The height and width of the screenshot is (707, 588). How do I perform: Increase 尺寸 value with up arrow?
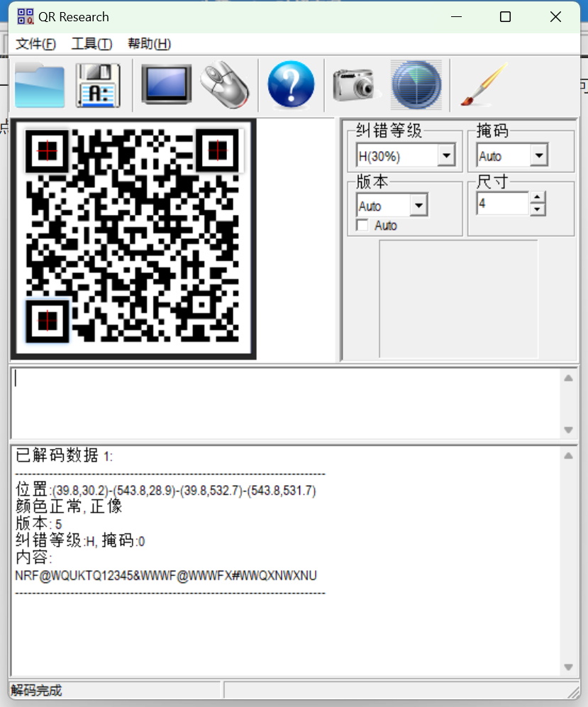[537, 197]
